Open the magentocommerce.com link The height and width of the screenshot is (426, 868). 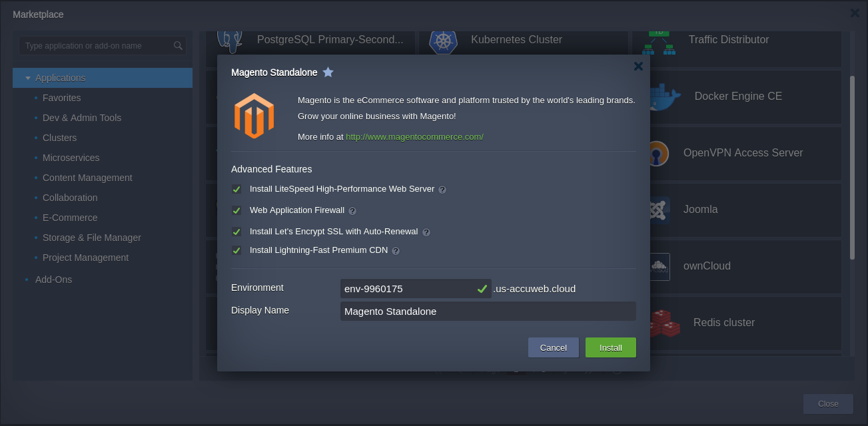(414, 137)
